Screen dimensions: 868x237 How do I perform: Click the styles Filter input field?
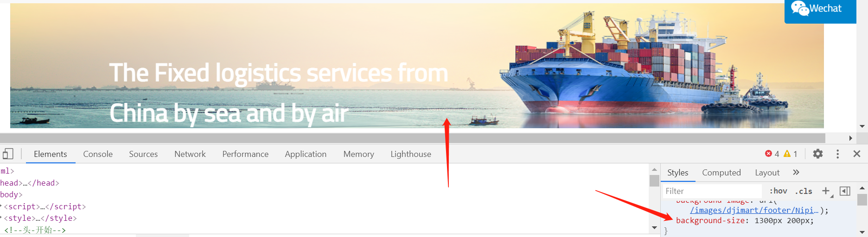[712, 191]
